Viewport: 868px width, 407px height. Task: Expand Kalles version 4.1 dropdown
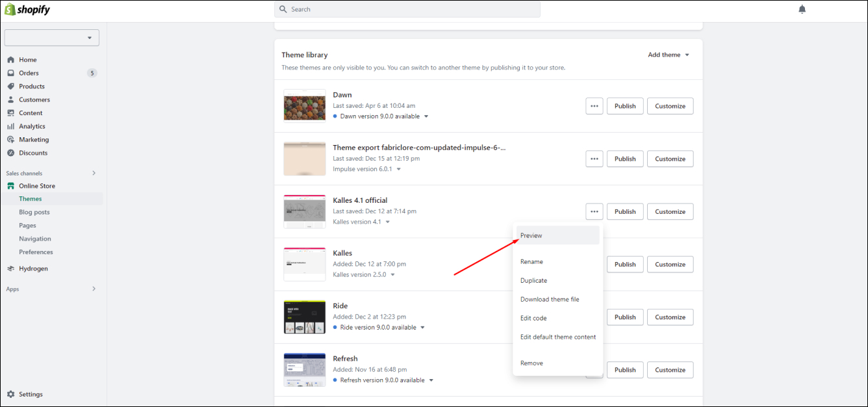(388, 222)
